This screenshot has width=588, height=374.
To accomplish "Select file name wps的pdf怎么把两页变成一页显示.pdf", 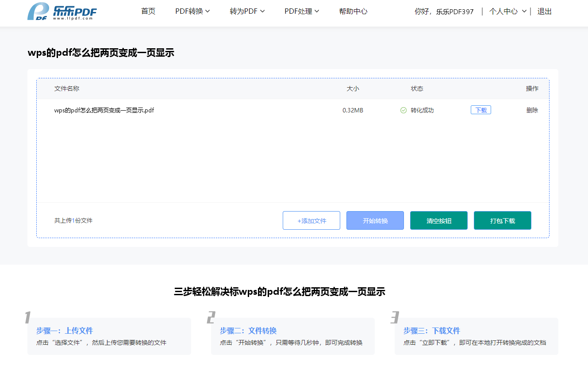I will (104, 110).
